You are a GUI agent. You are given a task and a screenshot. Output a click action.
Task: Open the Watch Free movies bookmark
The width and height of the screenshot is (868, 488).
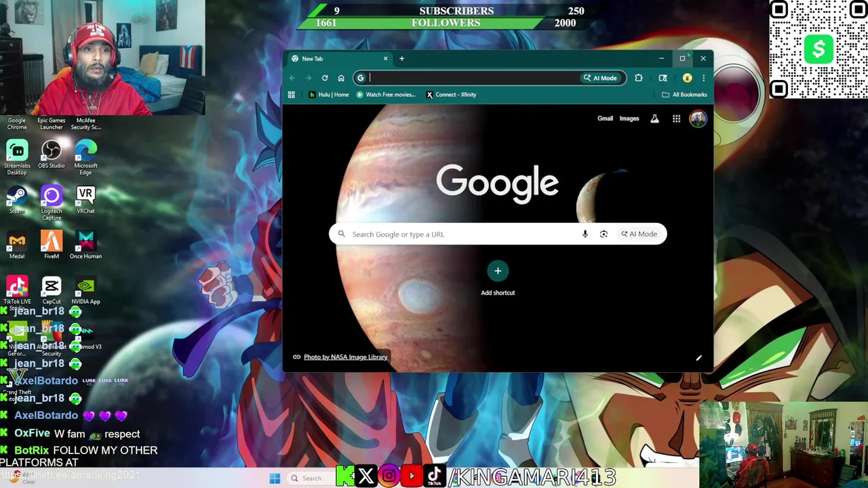click(x=386, y=95)
